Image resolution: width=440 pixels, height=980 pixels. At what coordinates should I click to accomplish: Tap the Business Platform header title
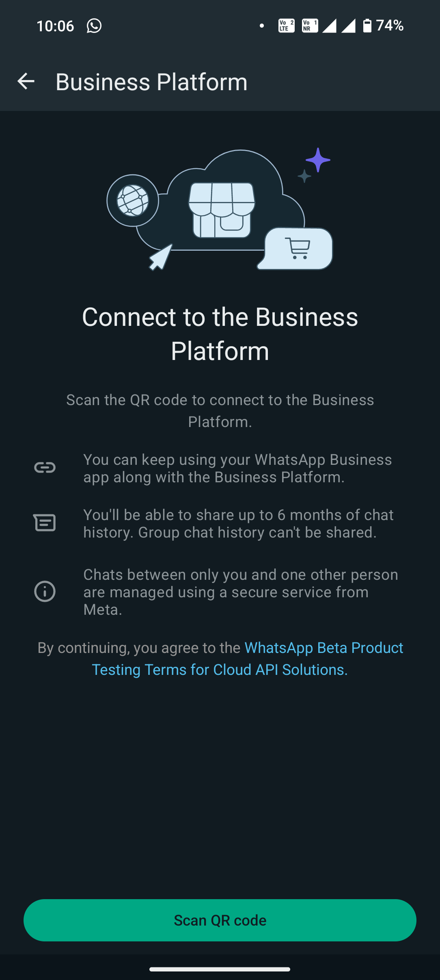[151, 82]
